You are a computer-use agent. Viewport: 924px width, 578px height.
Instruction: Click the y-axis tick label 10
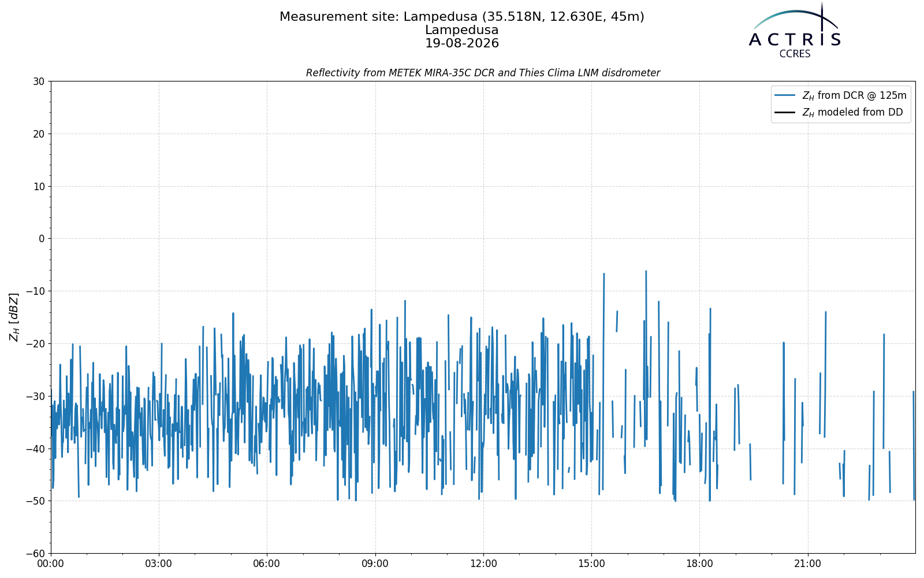click(x=39, y=187)
